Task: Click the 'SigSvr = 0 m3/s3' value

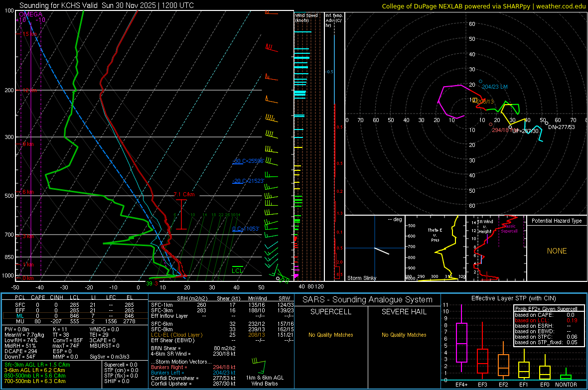Action: 110,357
